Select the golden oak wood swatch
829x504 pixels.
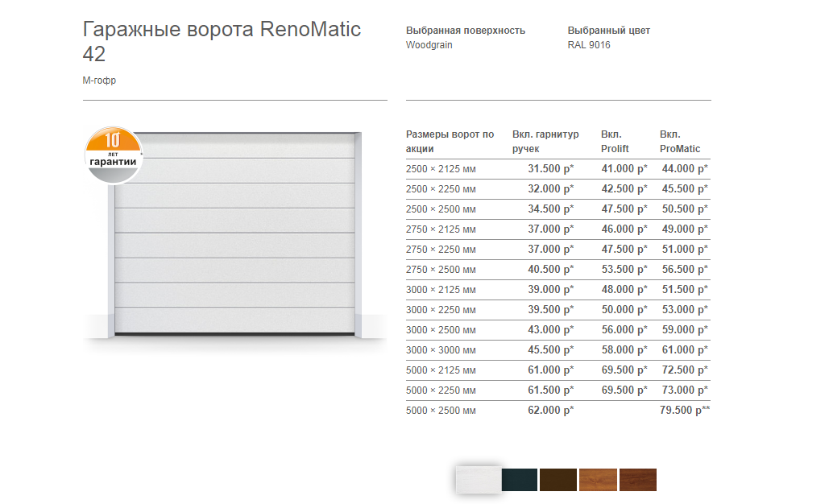598,480
